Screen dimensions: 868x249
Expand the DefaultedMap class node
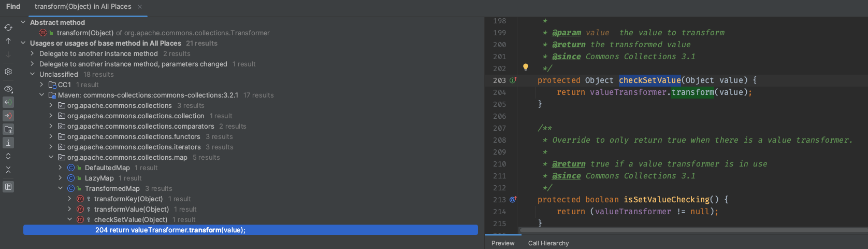tap(60, 168)
